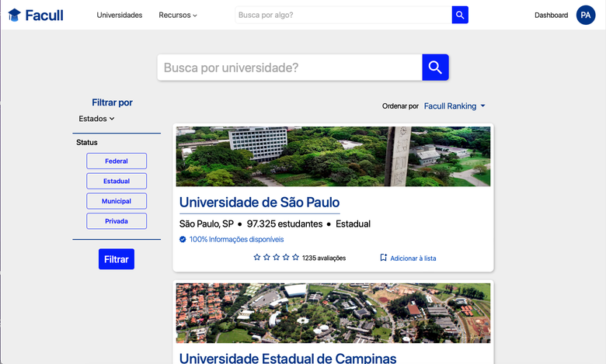Viewport: 606px width, 364px height.
Task: Open the Facull graduation cap logo
Action: [x=14, y=15]
